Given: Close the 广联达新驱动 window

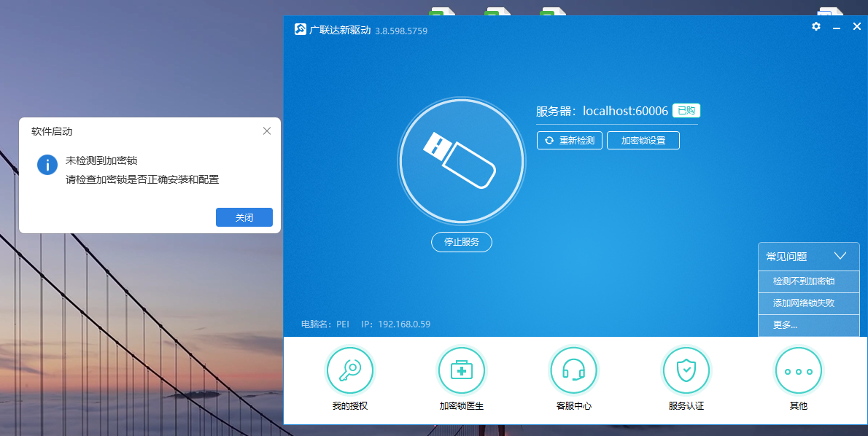Looking at the screenshot, I should 857,26.
